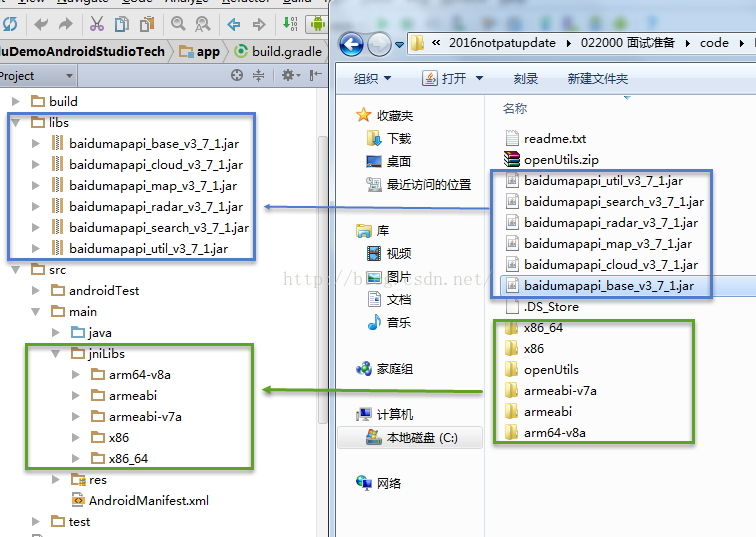Select openUtils folder in Explorer
756x537 pixels.
[x=541, y=370]
